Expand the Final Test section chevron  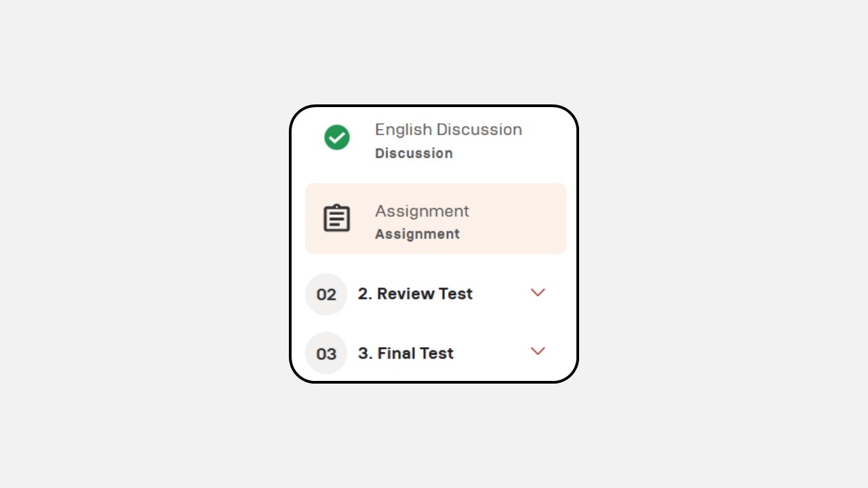coord(538,351)
